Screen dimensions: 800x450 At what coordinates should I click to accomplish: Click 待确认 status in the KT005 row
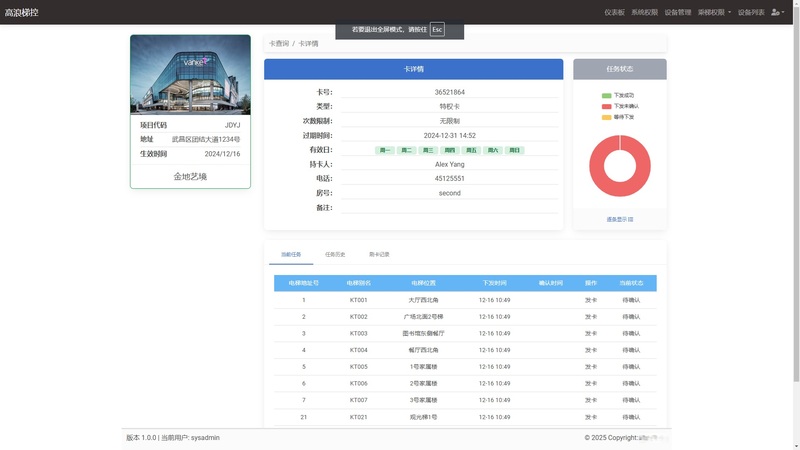click(631, 367)
